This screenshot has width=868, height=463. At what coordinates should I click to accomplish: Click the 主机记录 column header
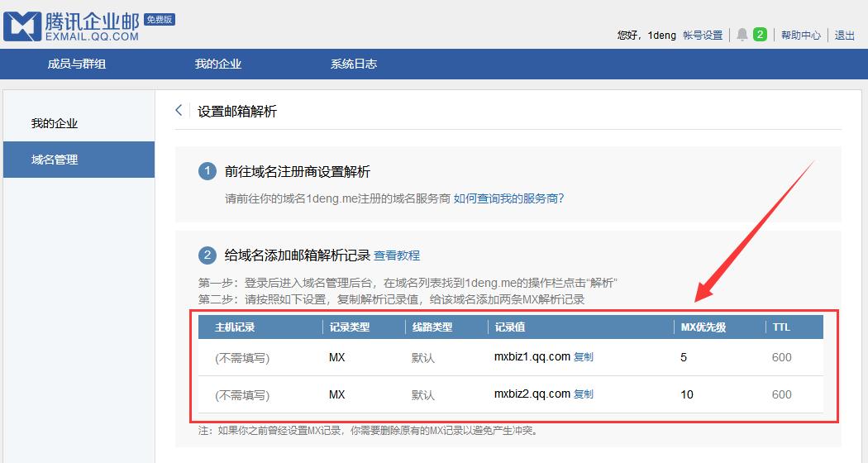click(235, 327)
